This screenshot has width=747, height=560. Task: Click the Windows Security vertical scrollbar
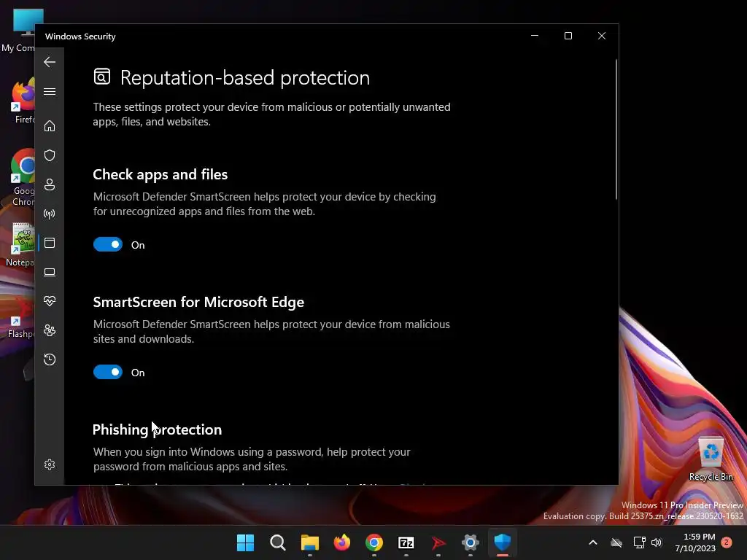616,130
